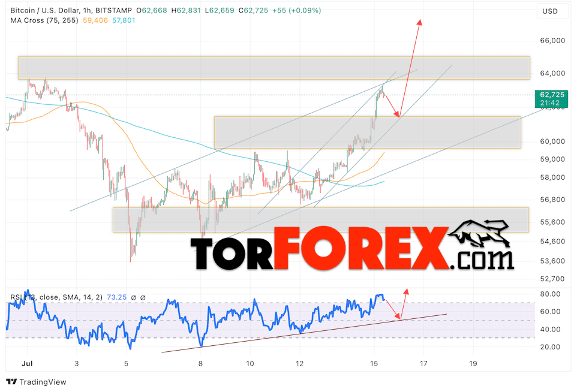This screenshot has width=577, height=392.
Task: Click the 54,600 price axis label
Action: point(552,242)
